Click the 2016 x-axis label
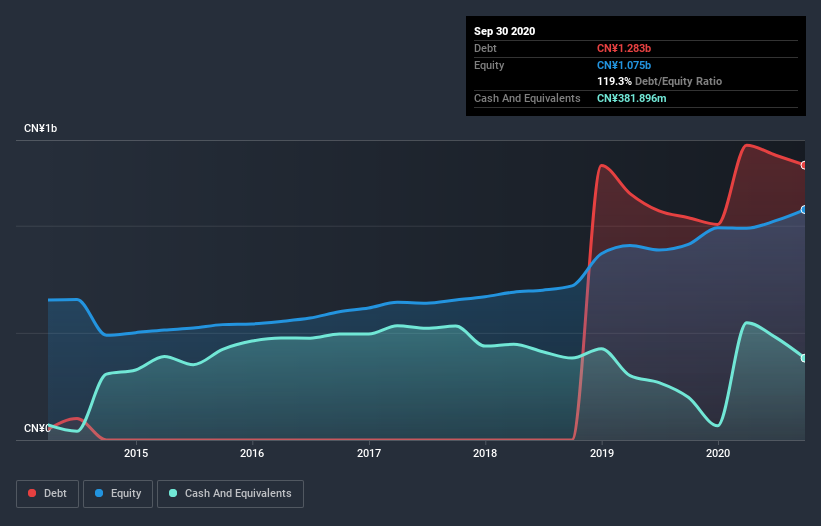The width and height of the screenshot is (821, 526). pyautogui.click(x=252, y=453)
